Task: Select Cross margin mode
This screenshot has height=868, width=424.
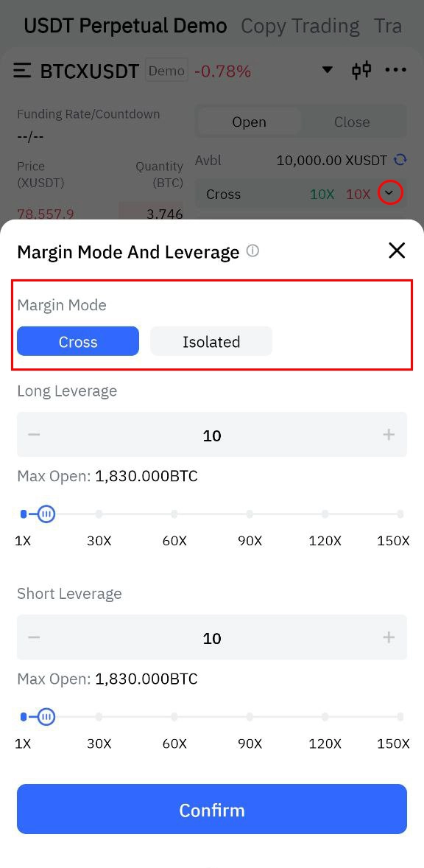Action: [78, 341]
